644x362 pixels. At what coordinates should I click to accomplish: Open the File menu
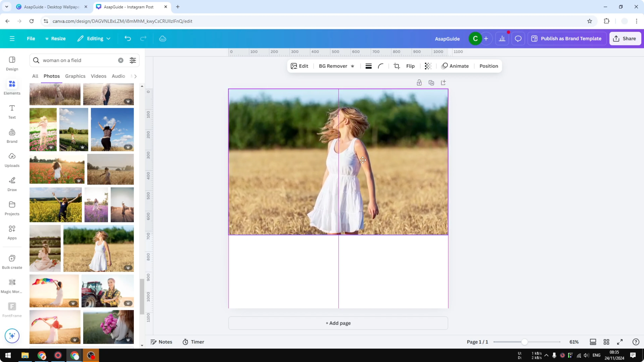coord(31,38)
